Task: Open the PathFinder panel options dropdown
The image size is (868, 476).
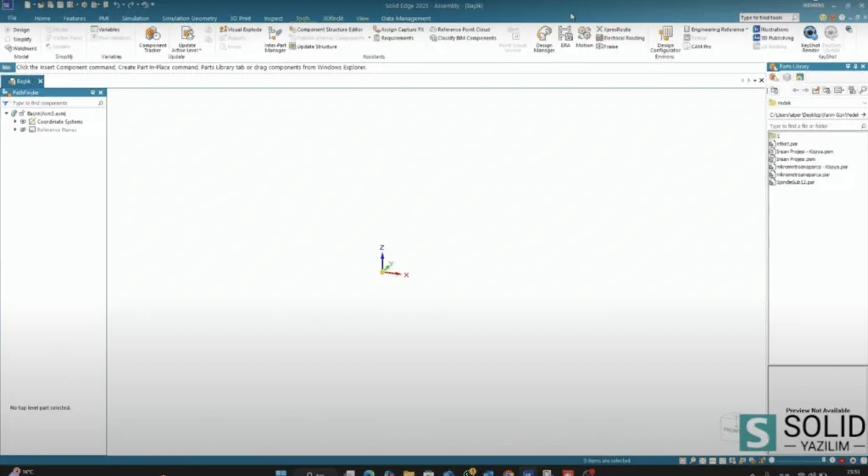Action: coord(93,92)
